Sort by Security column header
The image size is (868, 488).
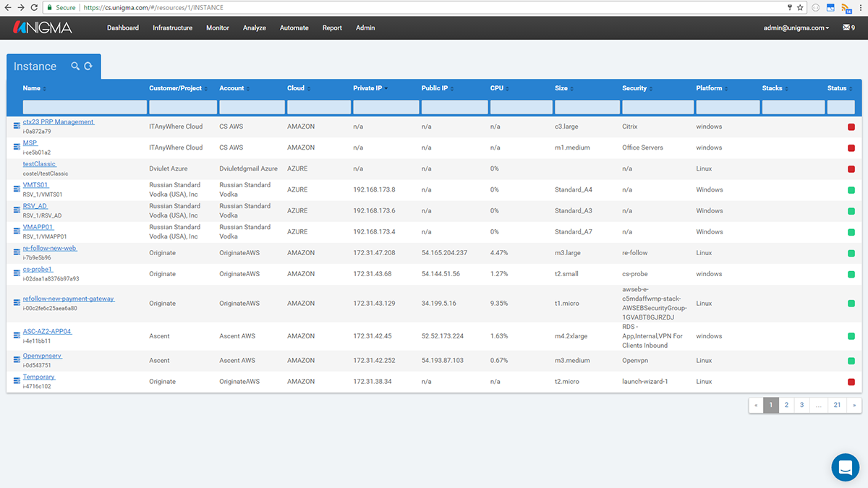coord(637,88)
